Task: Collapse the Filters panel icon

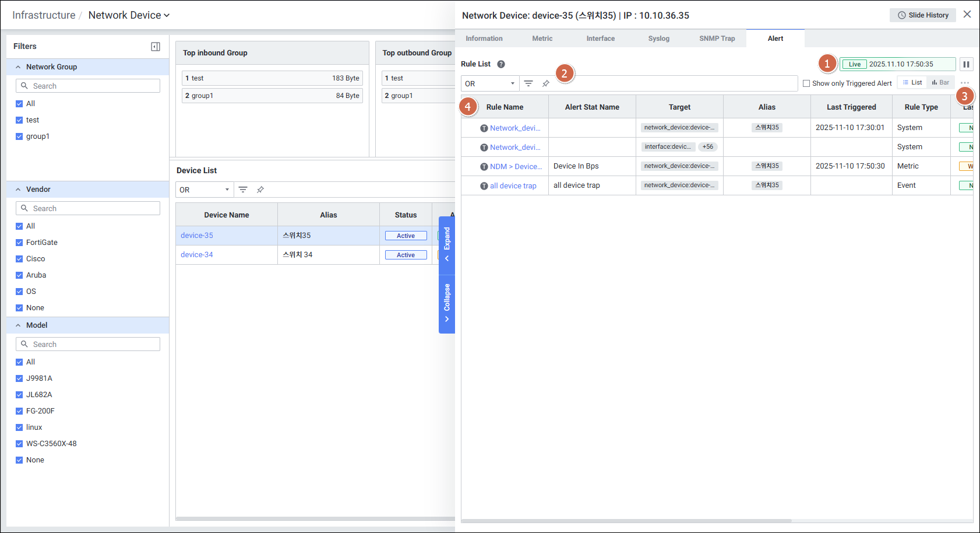Action: coord(156,47)
